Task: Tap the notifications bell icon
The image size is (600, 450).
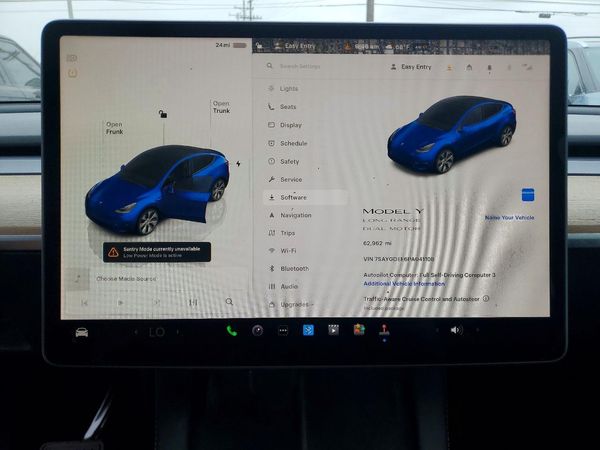Action: [x=489, y=68]
